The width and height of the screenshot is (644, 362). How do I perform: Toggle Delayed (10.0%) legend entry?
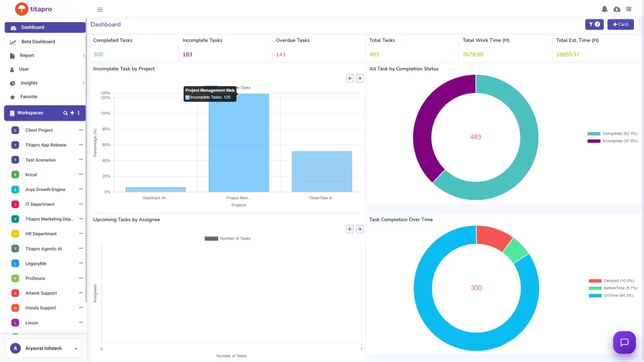(x=611, y=281)
